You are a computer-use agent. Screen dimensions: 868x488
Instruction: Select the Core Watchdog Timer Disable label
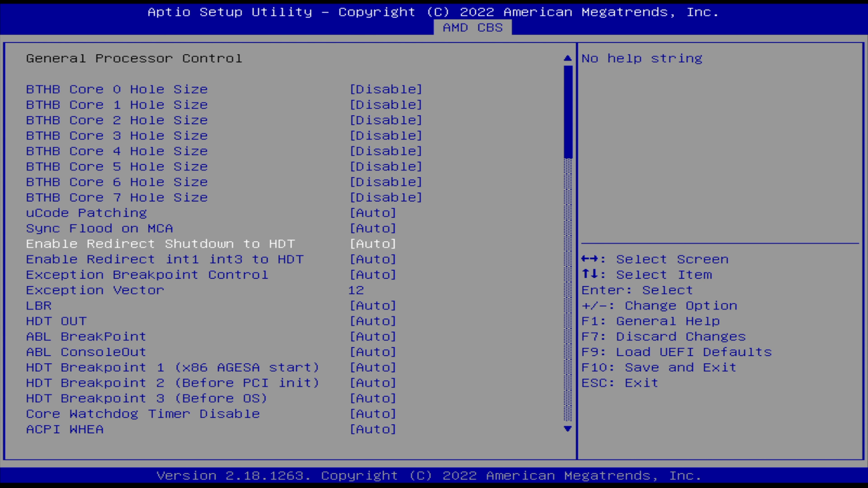click(x=143, y=414)
